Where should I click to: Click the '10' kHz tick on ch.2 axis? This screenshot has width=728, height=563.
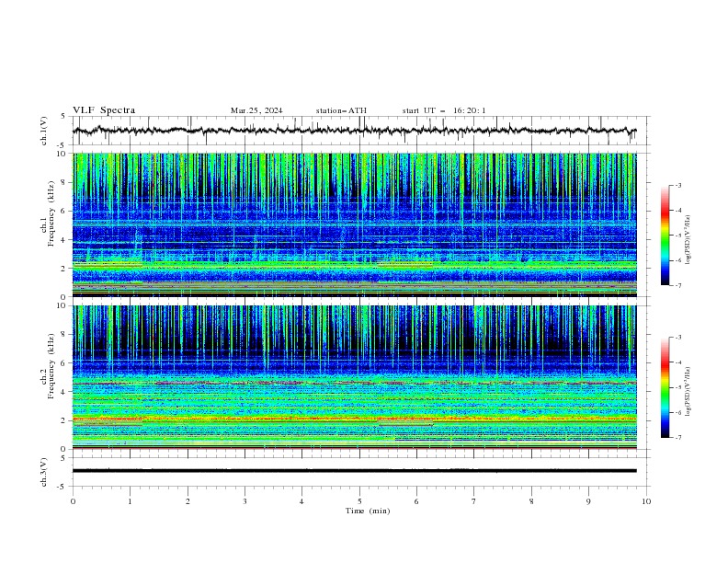(x=63, y=305)
